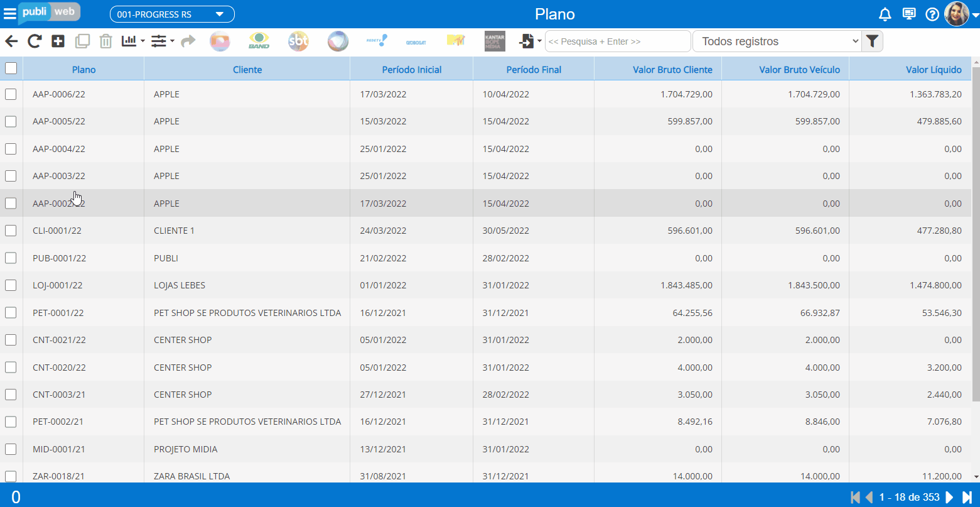This screenshot has height=507, width=980.
Task: Sort by Período Final column header
Action: [534, 70]
